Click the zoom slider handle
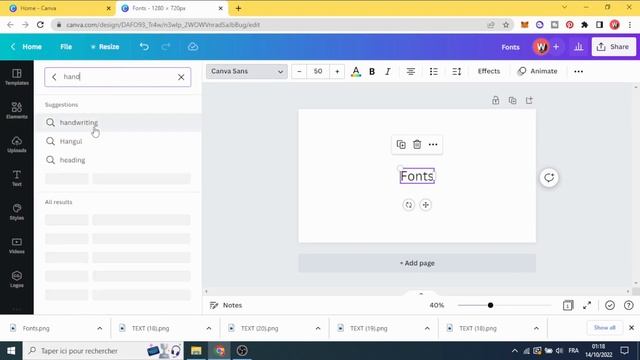This screenshot has width=640, height=360. tap(490, 305)
